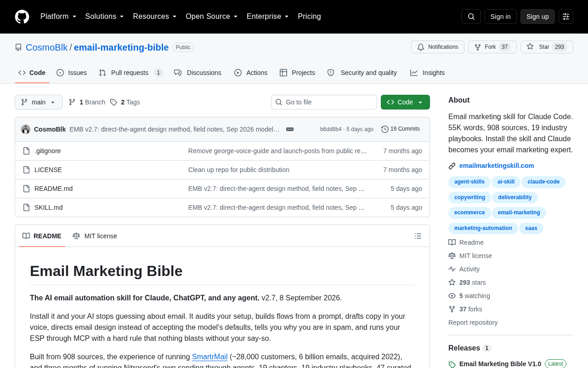Image resolution: width=588 pixels, height=368 pixels.
Task: Click CosmoBlk avatar in commit bar
Action: coord(26,129)
